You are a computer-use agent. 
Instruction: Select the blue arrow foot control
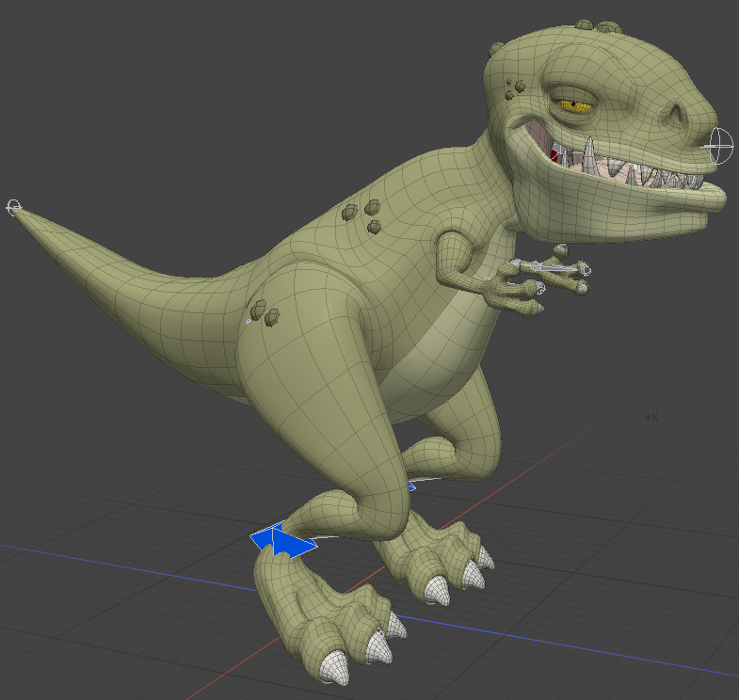pos(281,541)
